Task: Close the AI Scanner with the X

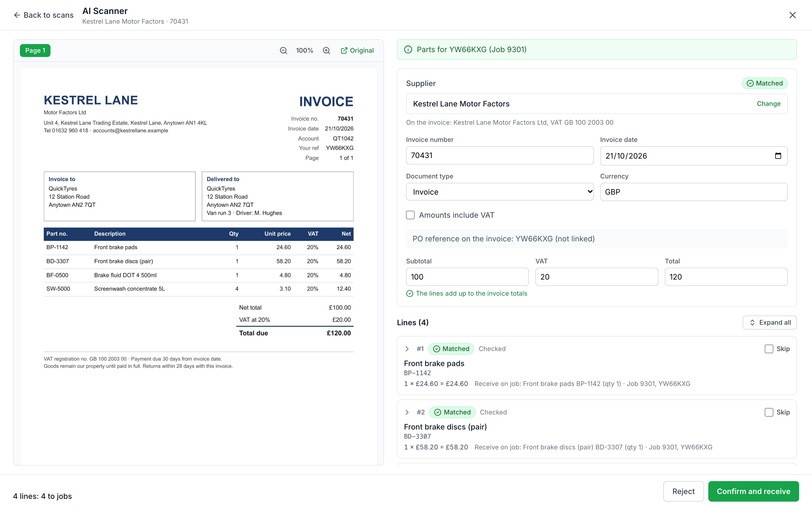Action: tap(793, 15)
